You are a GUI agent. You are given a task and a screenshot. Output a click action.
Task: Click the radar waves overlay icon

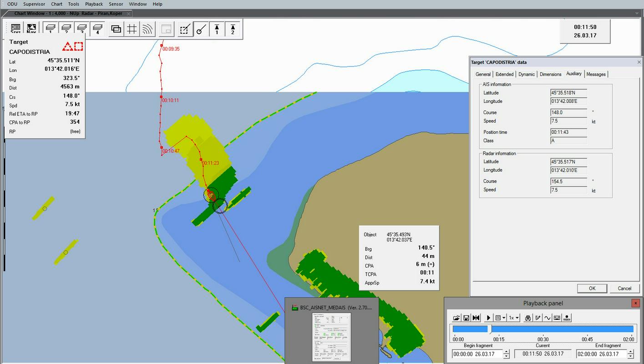[147, 29]
